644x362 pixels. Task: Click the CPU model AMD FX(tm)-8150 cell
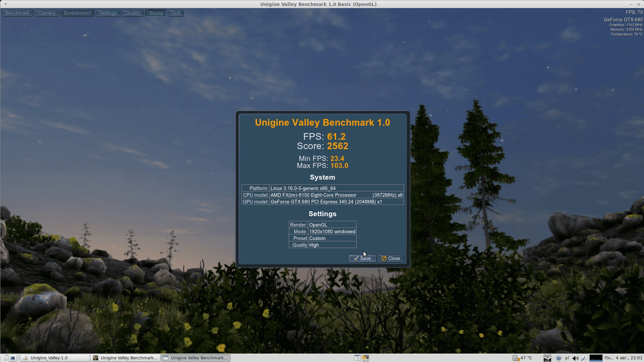pyautogui.click(x=336, y=195)
